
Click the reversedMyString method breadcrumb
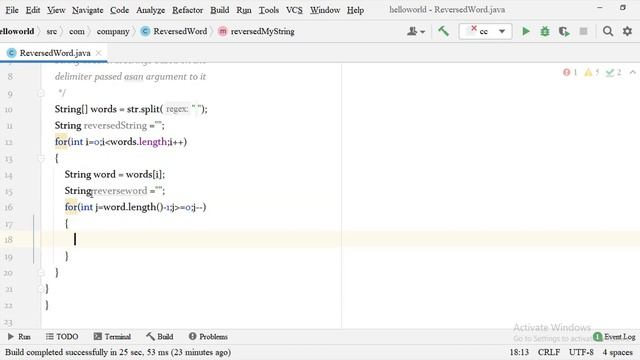[256, 31]
